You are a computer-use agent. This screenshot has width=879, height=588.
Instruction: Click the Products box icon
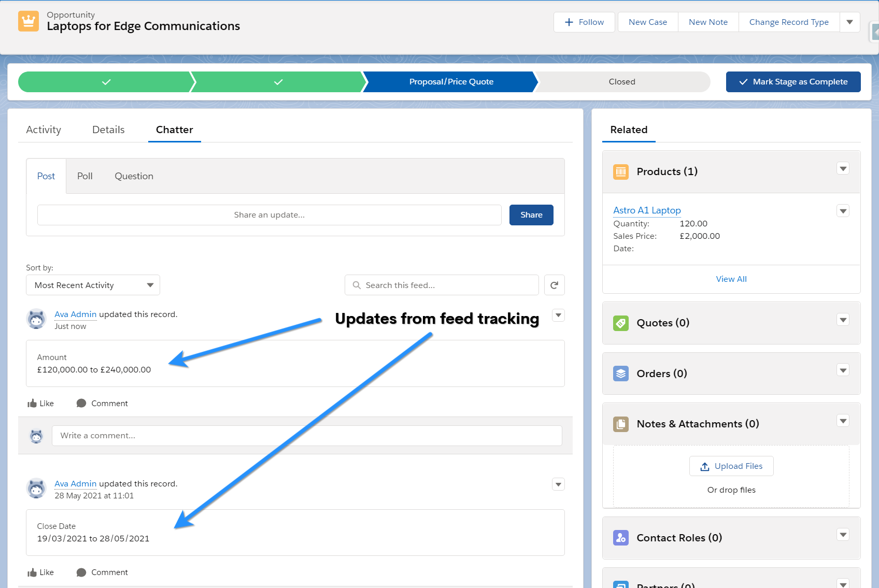click(x=621, y=171)
